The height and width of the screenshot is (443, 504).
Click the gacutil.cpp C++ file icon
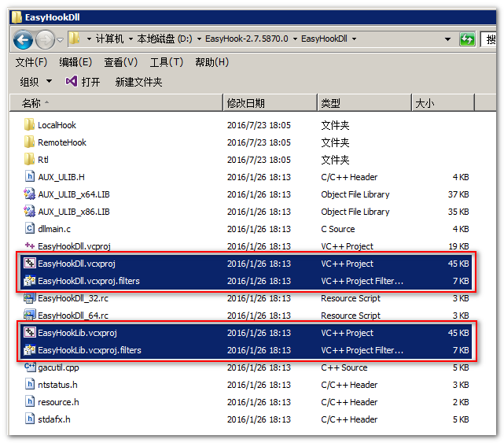(30, 367)
